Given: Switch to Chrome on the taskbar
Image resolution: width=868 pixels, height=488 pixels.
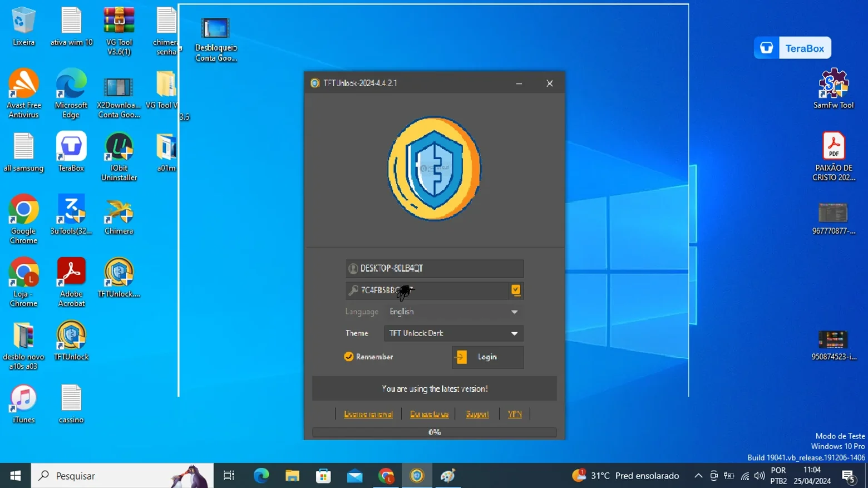Looking at the screenshot, I should [x=386, y=476].
